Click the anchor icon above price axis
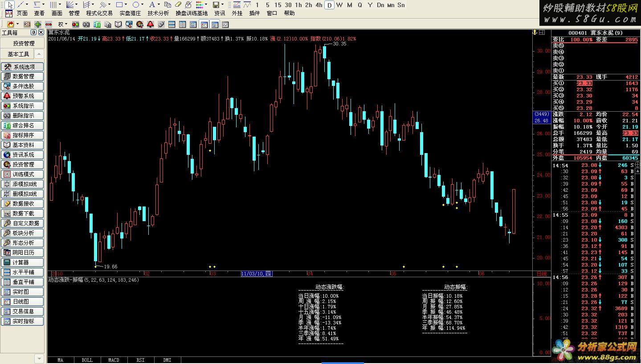641x364 pixels. point(535,32)
